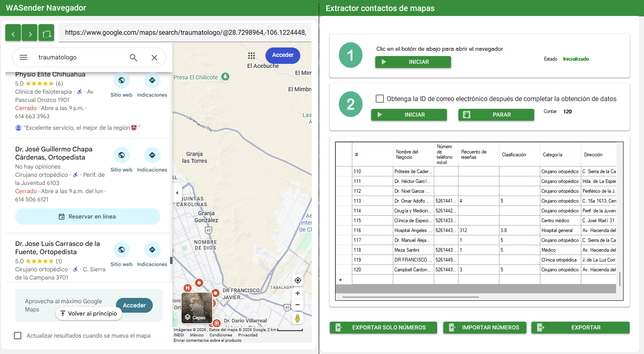Click the magnifier search icon in Maps
This screenshot has width=644, height=354.
point(134,58)
